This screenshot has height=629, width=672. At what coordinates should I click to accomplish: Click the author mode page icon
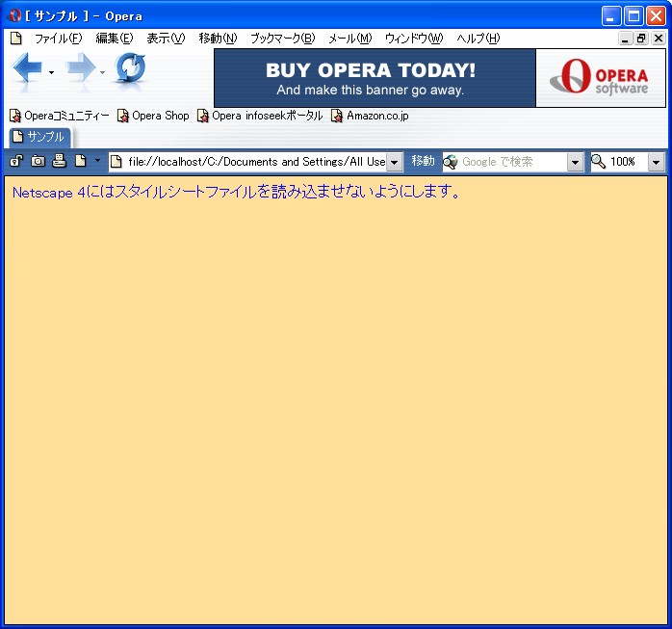(x=80, y=161)
